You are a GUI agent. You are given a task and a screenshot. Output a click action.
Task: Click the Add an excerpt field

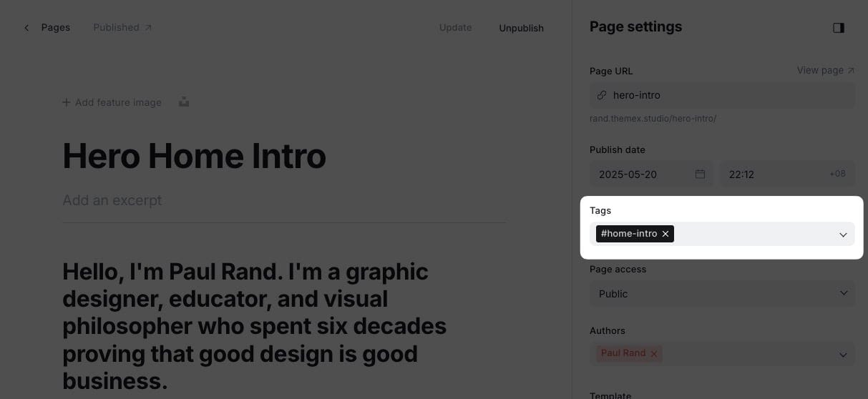tap(112, 200)
